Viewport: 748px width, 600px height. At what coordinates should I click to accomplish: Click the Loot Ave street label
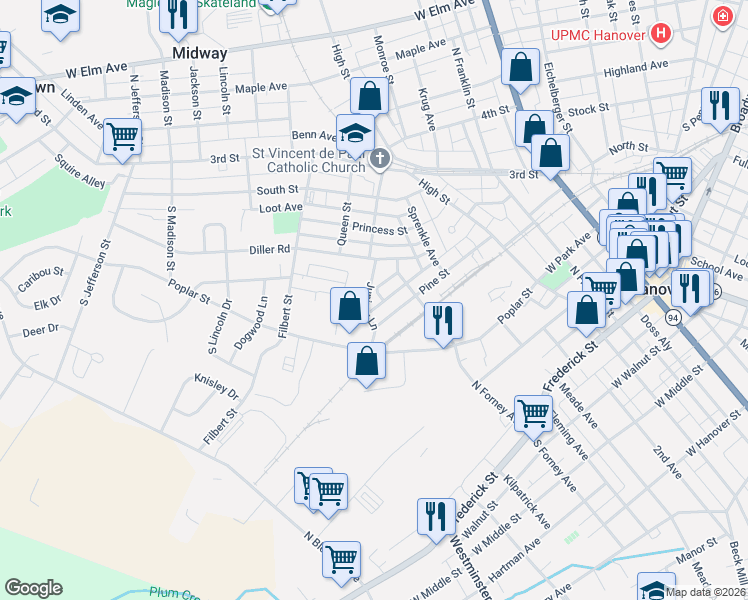[x=280, y=208]
